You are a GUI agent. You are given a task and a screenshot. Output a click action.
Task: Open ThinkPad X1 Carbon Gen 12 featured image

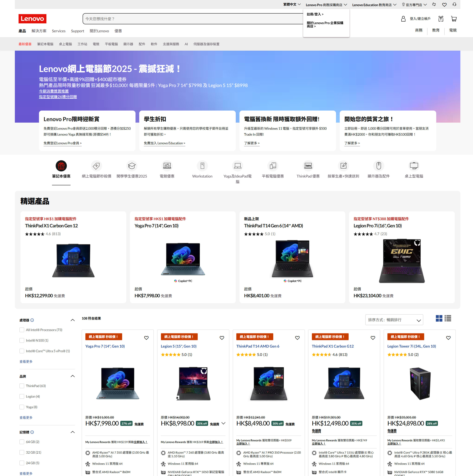[73, 261]
